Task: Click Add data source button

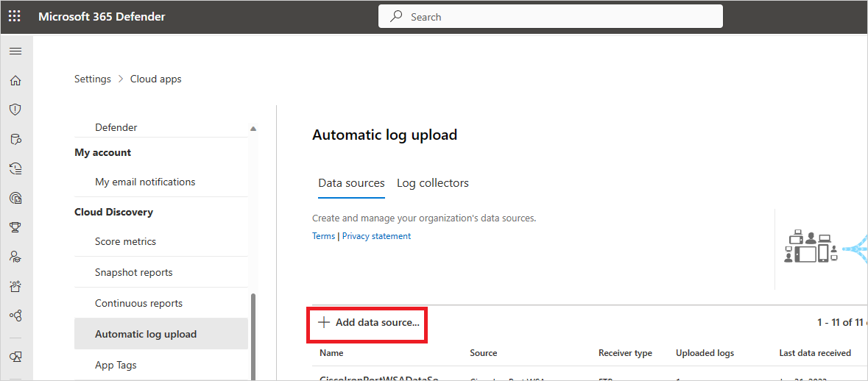Action: (x=368, y=322)
